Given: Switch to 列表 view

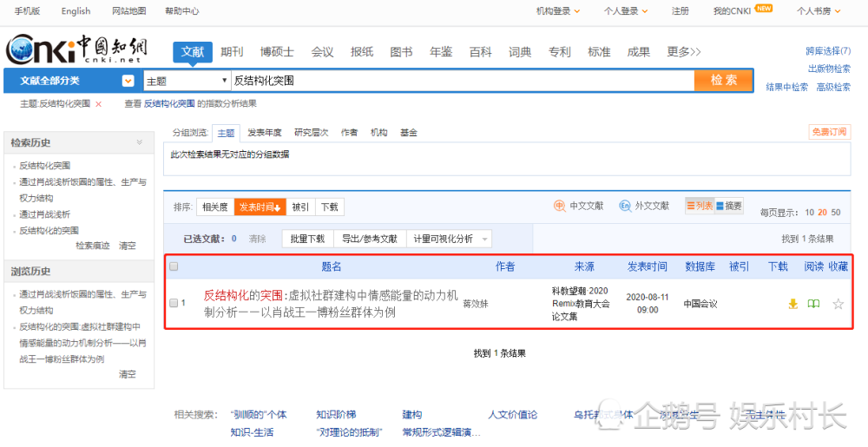Looking at the screenshot, I should tap(700, 206).
